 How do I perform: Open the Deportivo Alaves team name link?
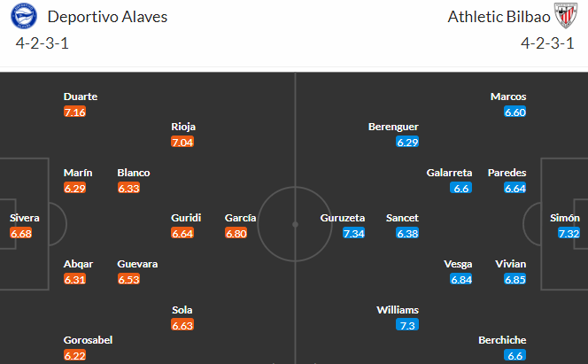(x=107, y=17)
